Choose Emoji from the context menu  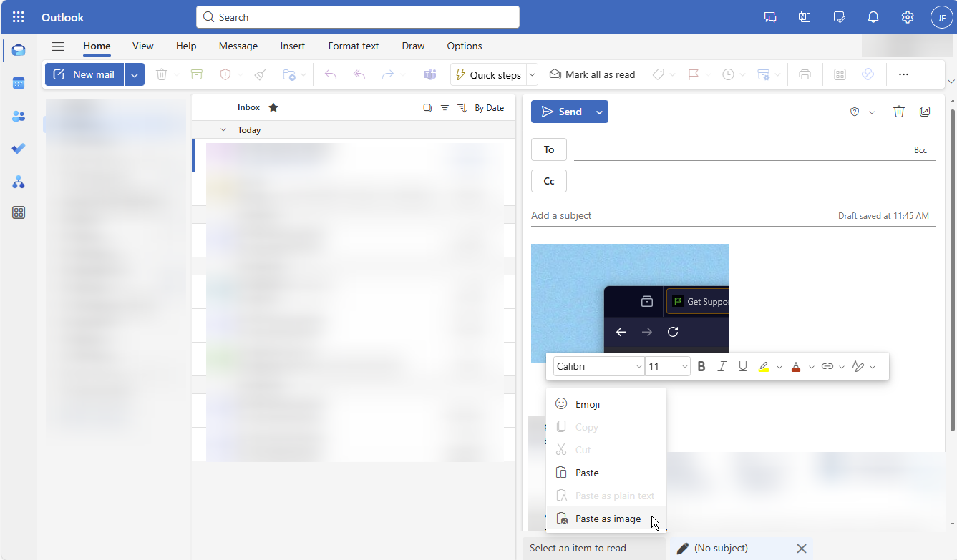coord(606,404)
